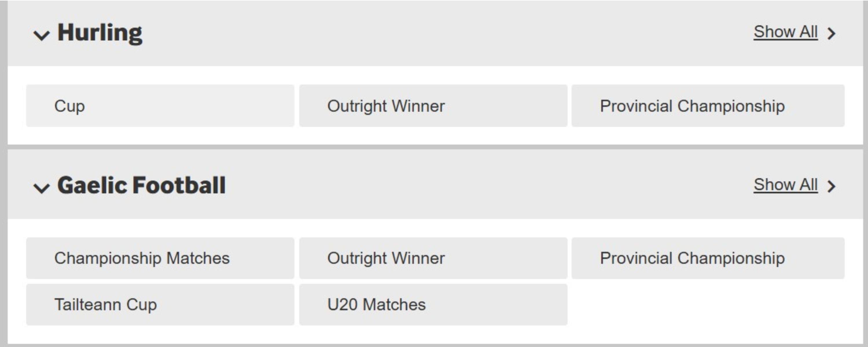Open Championship Matches in Gaelic Football
This screenshot has height=347, width=868.
point(160,259)
